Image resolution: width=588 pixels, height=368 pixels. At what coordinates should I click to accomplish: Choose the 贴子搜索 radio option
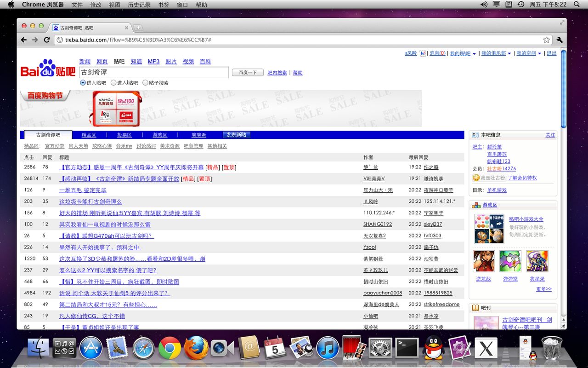[145, 83]
